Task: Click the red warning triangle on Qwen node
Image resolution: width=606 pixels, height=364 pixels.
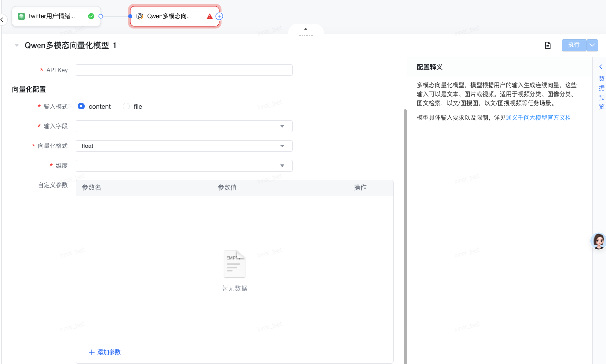Action: 210,16
